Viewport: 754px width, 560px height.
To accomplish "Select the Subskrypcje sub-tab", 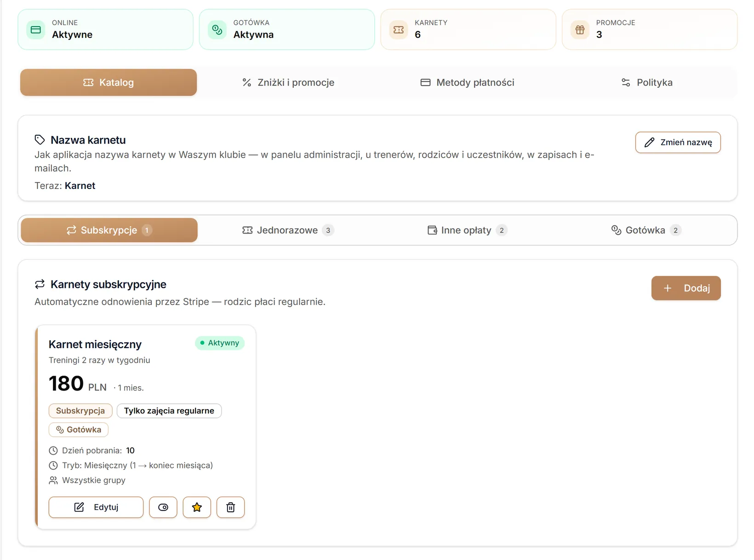I will 109,230.
